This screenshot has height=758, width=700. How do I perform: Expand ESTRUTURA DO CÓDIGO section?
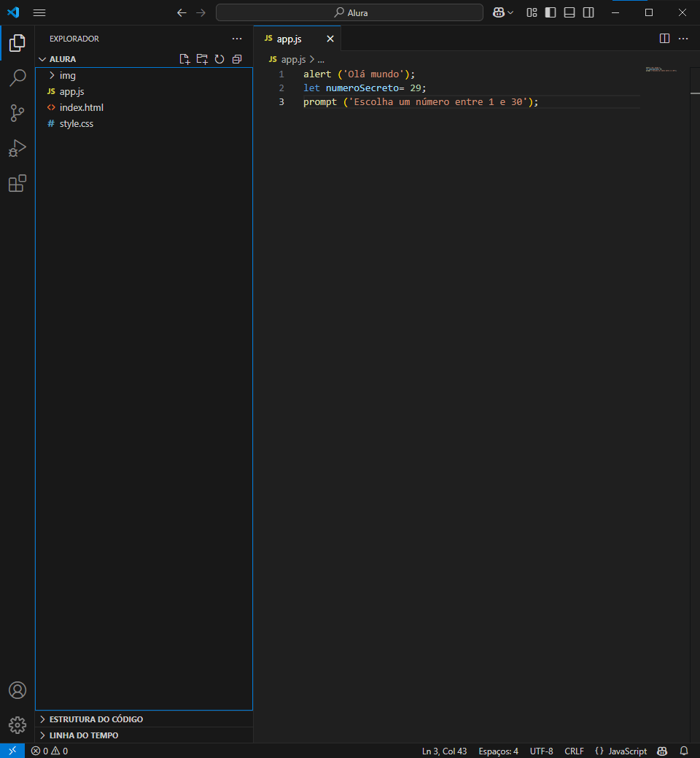(144, 719)
